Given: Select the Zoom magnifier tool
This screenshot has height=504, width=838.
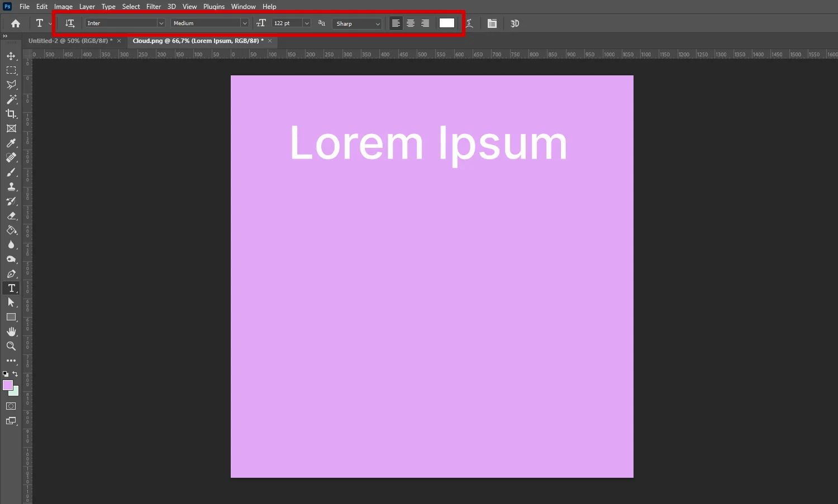Looking at the screenshot, I should pyautogui.click(x=11, y=346).
